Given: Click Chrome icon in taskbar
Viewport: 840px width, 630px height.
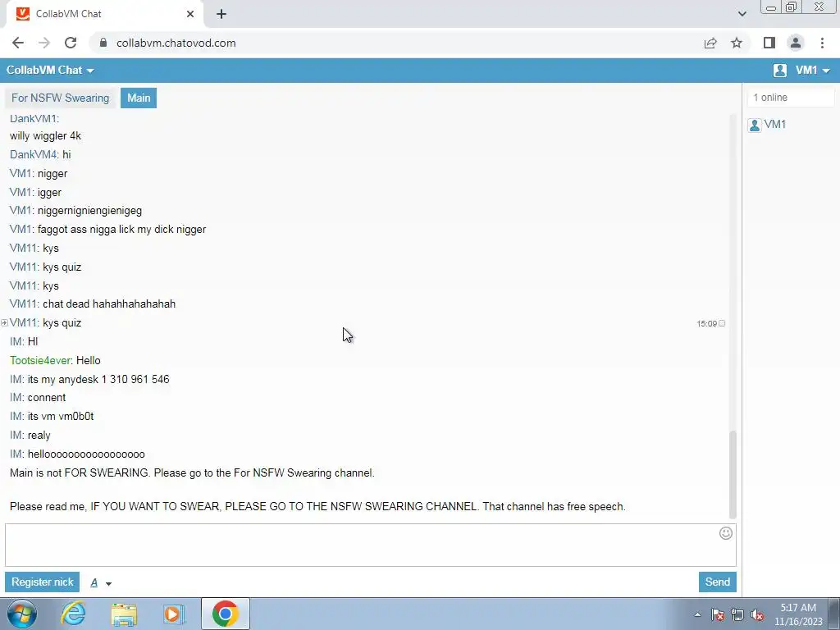Looking at the screenshot, I should click(x=225, y=614).
